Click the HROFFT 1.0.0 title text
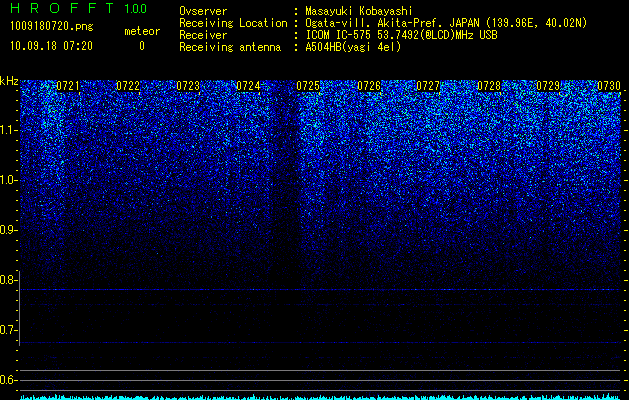The height and width of the screenshot is (400, 629). point(78,8)
